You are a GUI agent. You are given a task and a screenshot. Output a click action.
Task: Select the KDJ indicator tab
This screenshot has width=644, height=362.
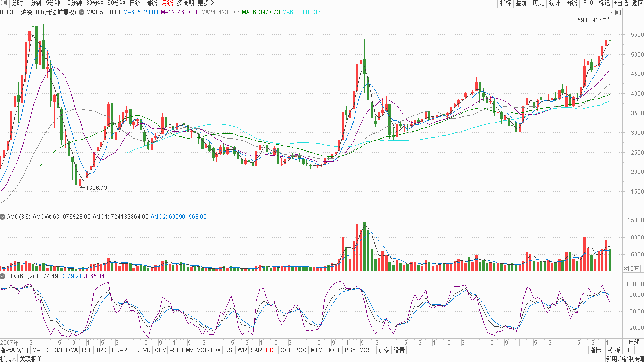pyautogui.click(x=271, y=350)
